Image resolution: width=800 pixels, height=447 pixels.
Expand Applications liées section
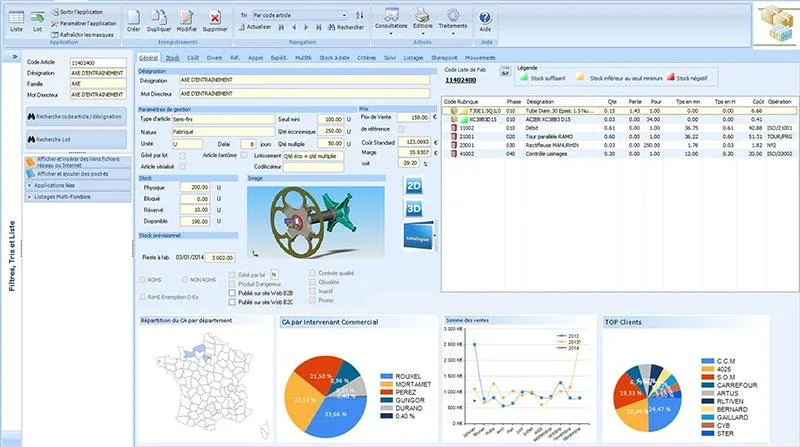[x=78, y=185]
